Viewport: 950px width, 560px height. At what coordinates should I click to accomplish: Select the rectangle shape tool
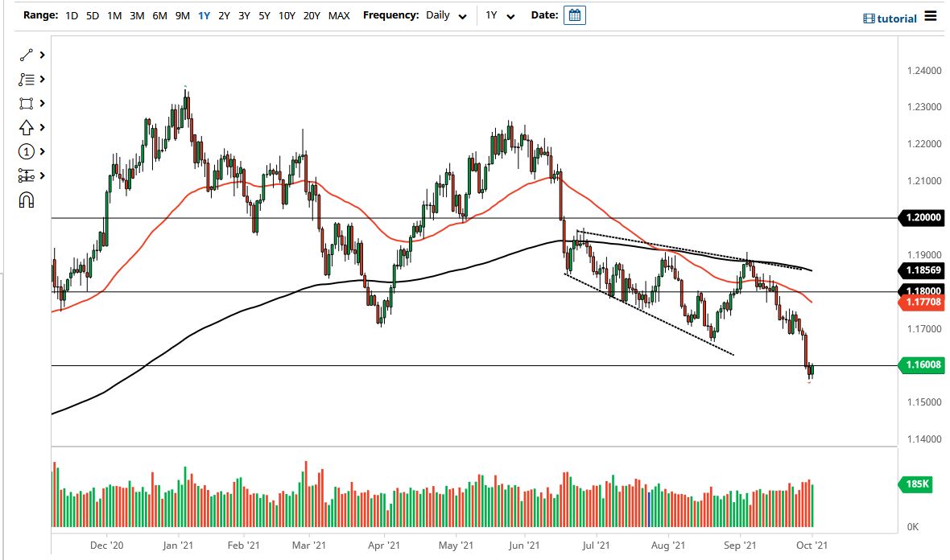click(x=26, y=104)
